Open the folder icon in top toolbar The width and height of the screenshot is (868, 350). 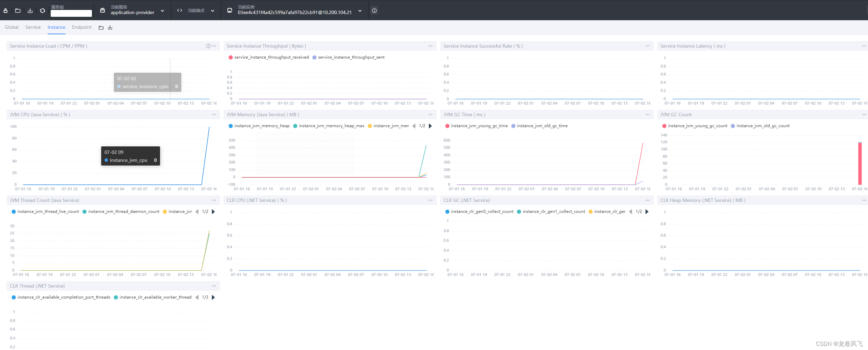pyautogui.click(x=18, y=11)
